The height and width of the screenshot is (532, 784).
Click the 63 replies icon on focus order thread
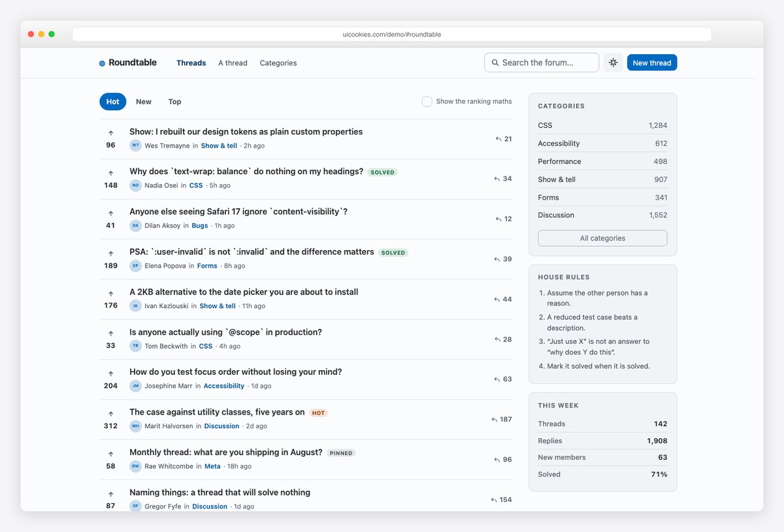tap(498, 379)
